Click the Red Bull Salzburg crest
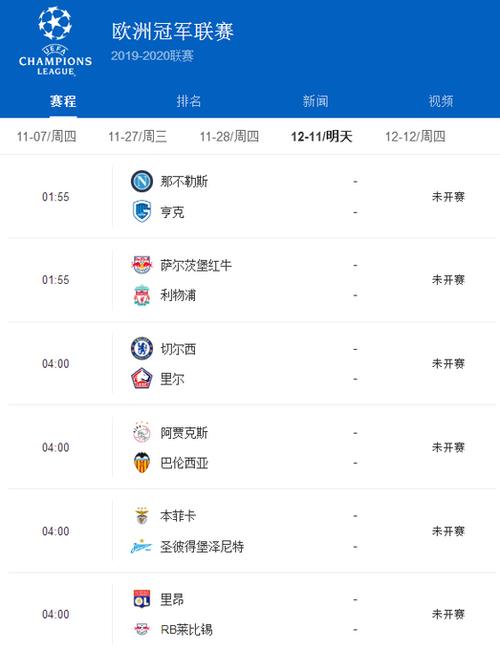 [x=142, y=265]
